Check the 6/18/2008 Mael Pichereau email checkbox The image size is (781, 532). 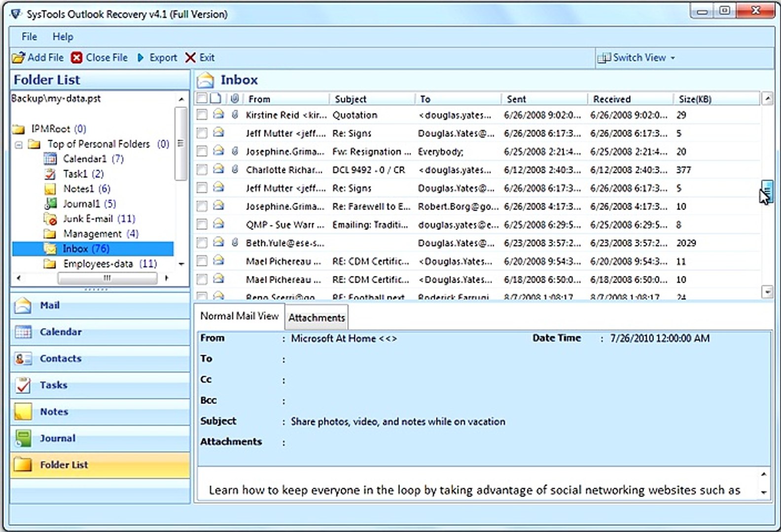tap(202, 279)
